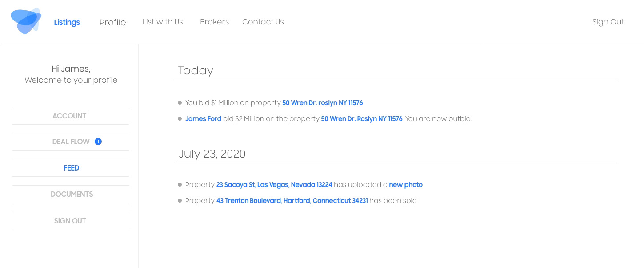Open 50 Wren Dr. link in your $1 Million bid
Screen dimensions: 644x268
pos(322,103)
